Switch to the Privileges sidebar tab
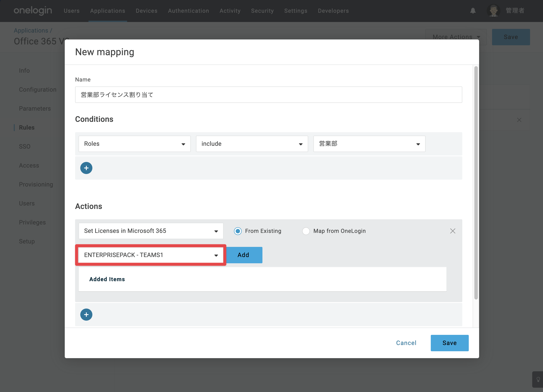 [x=32, y=223]
